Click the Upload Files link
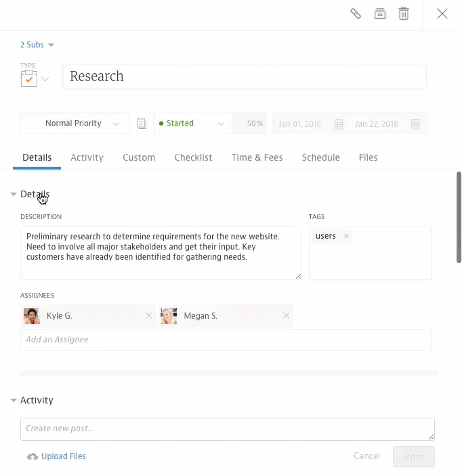Image resolution: width=462 pixels, height=476 pixels. click(x=64, y=456)
